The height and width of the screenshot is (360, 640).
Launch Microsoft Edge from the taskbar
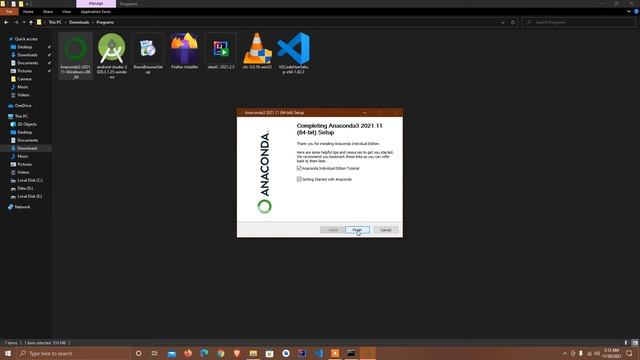pyautogui.click(x=204, y=353)
